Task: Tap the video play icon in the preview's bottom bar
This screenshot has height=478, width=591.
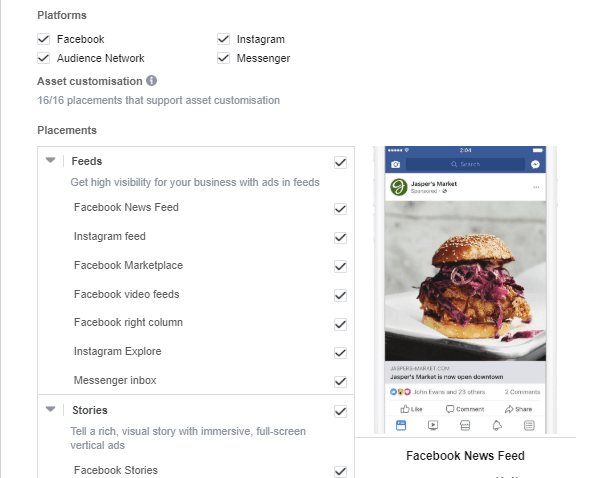Action: pos(433,426)
